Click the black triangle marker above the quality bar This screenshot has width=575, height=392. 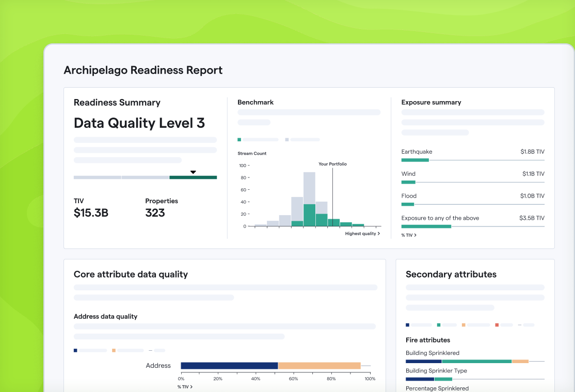tap(193, 172)
